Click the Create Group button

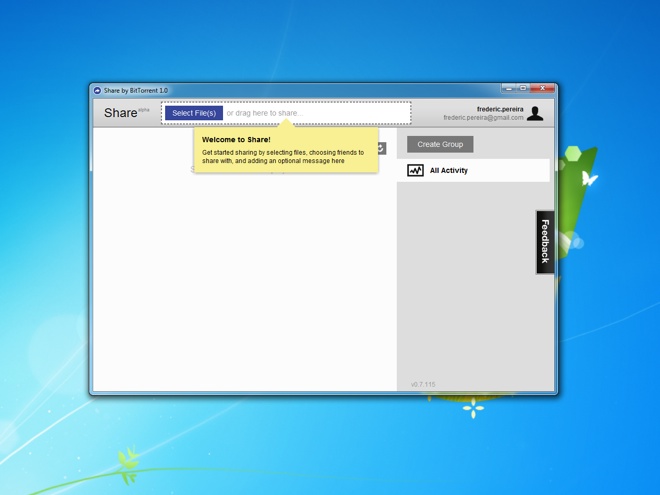click(440, 144)
